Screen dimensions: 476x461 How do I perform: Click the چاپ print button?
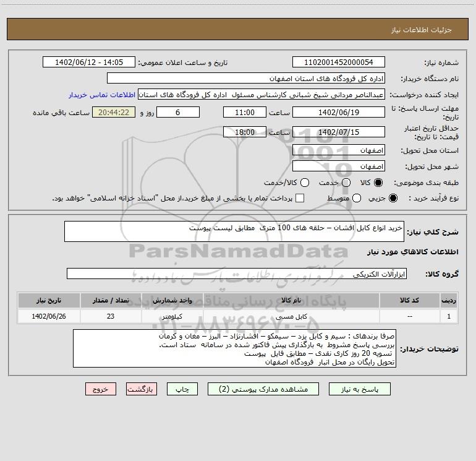(x=182, y=389)
